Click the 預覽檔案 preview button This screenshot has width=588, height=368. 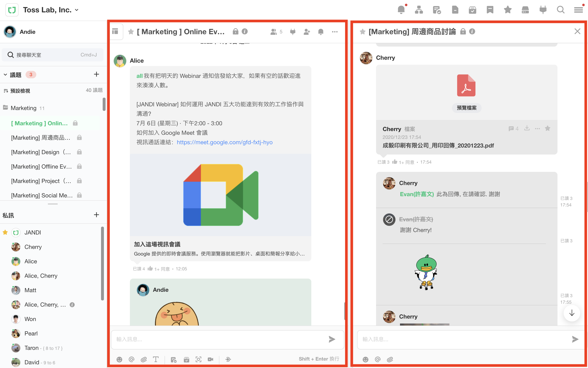[466, 108]
